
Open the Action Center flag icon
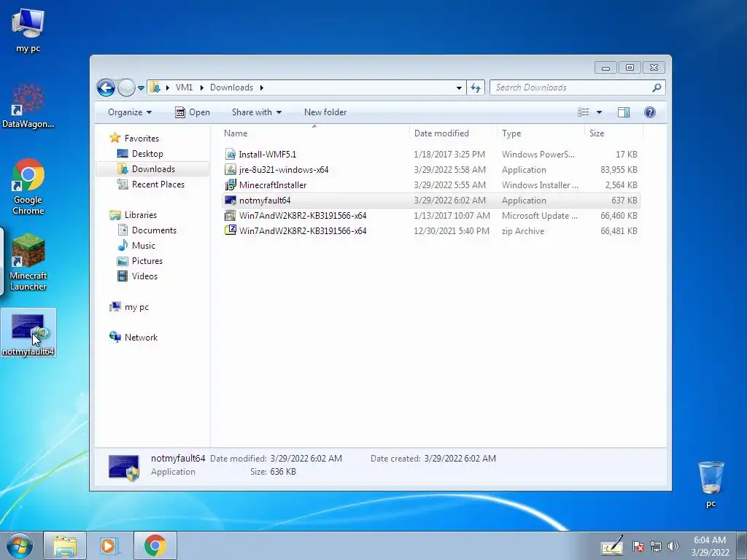tap(638, 547)
